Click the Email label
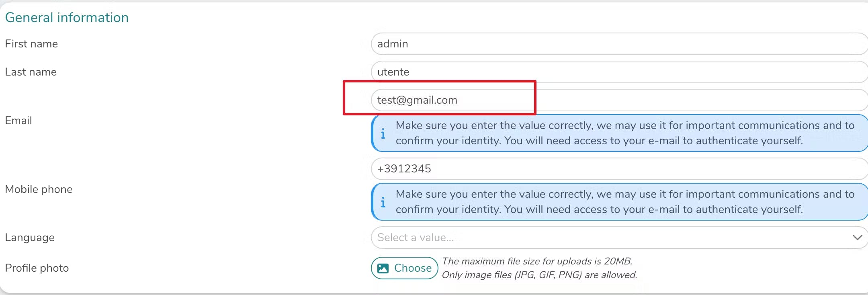This screenshot has height=295, width=868. click(x=18, y=121)
